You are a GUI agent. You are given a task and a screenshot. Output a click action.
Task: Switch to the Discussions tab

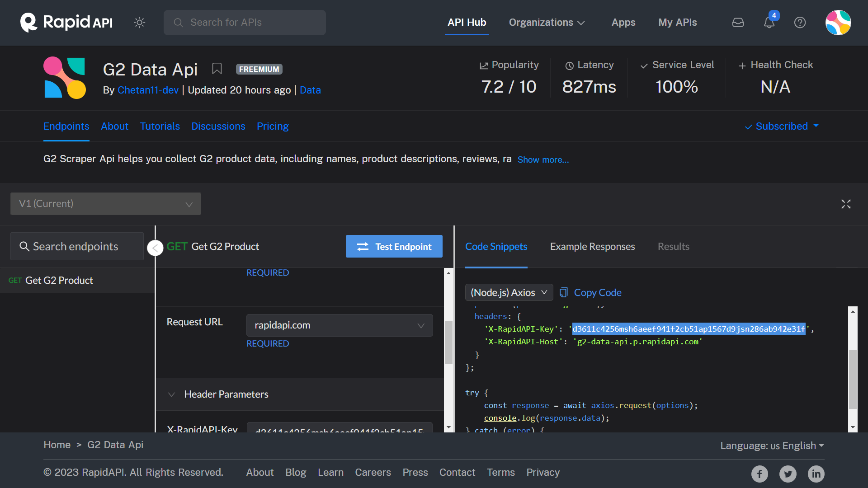[x=218, y=126]
